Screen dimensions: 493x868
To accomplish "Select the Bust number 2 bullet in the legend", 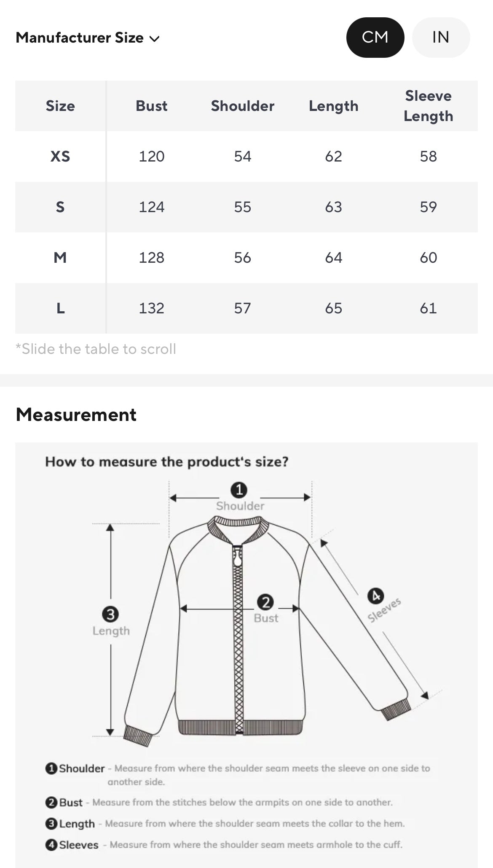I will 51,802.
